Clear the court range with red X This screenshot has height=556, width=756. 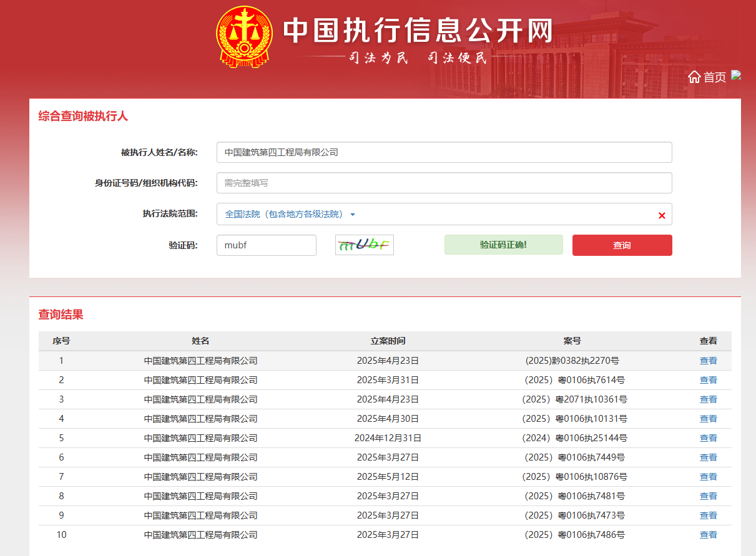tap(662, 215)
